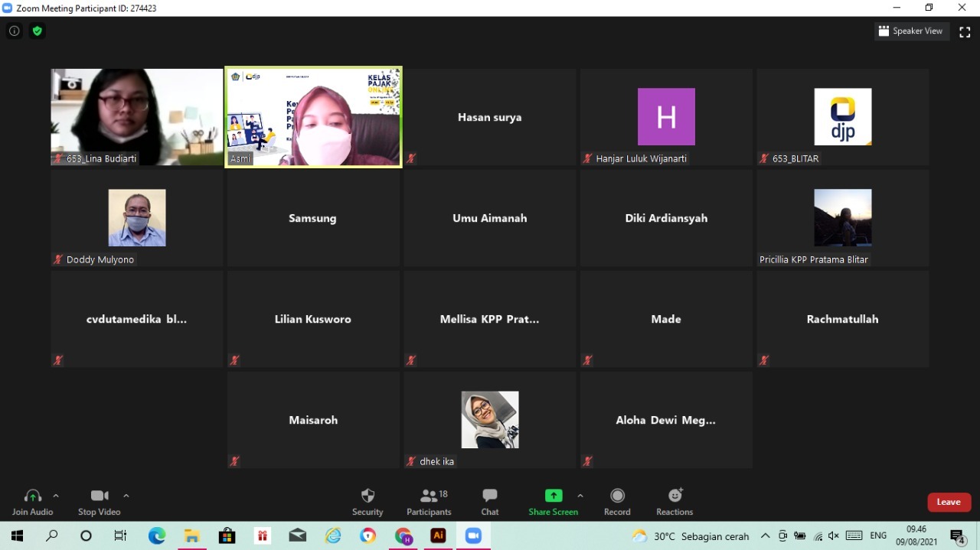Click Join Audio headphone button

pos(32,501)
